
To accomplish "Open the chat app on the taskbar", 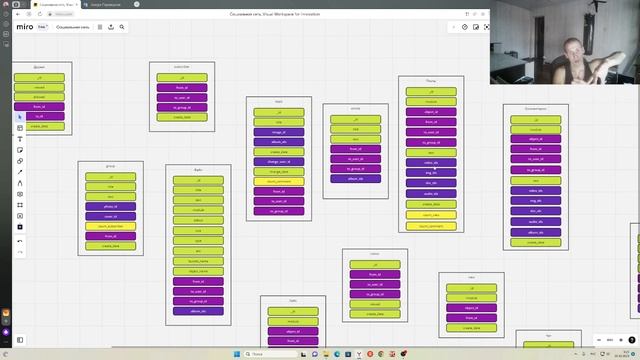I will (x=315, y=354).
